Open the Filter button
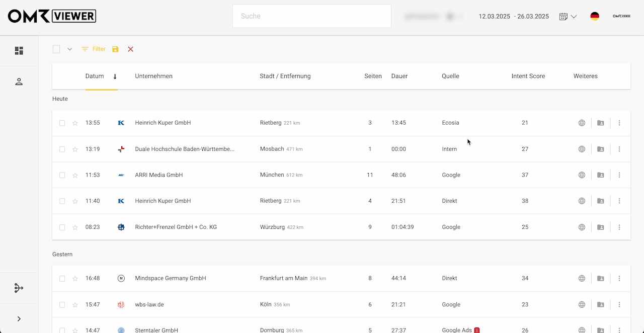Image resolution: width=644 pixels, height=333 pixels. click(94, 49)
